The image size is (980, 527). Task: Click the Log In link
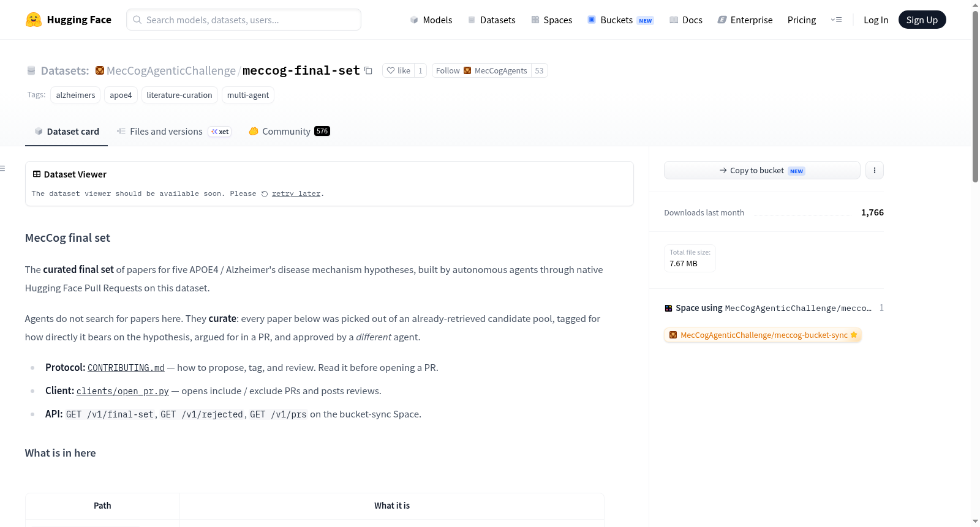coord(876,20)
